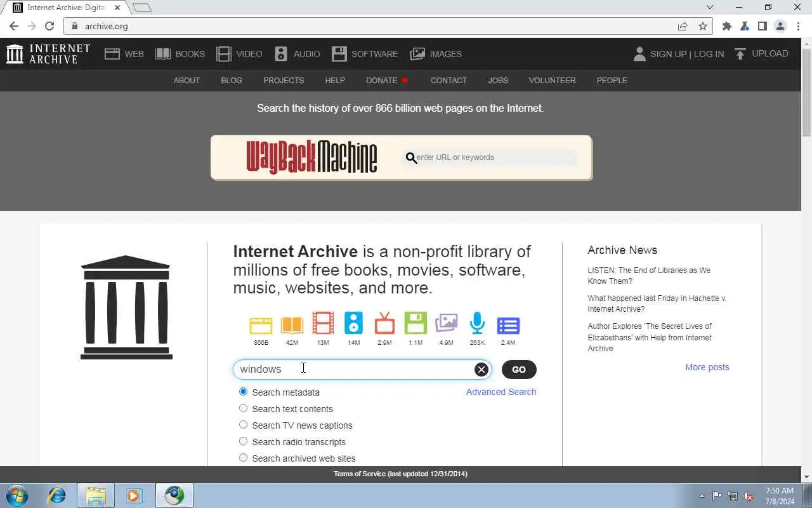Open Windows Explorer folder in taskbar
The width and height of the screenshot is (812, 508).
pos(96,495)
